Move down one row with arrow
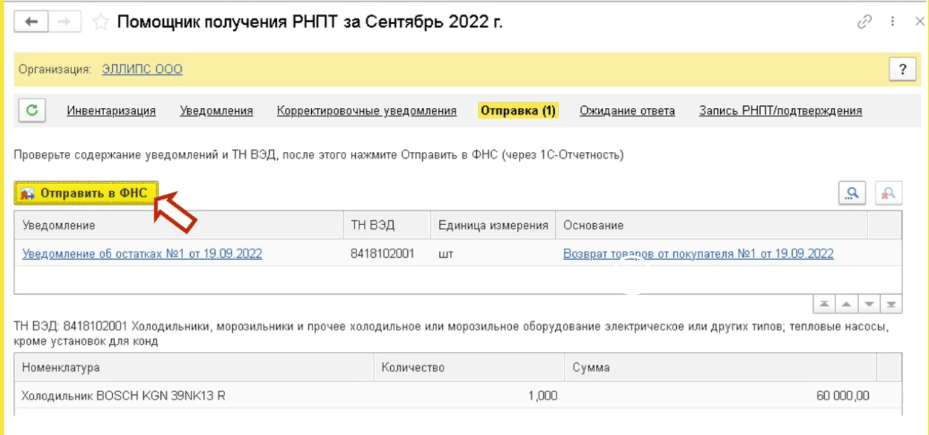The width and height of the screenshot is (929, 435). click(x=869, y=304)
